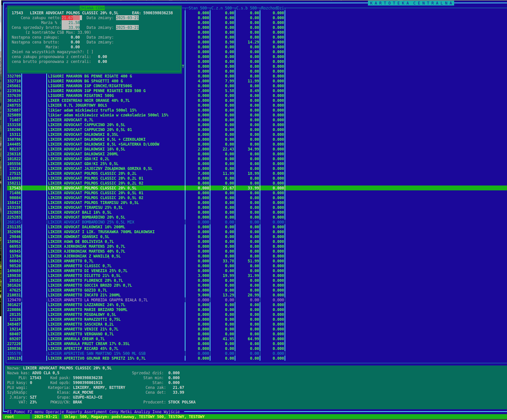507x420 pixels.
Task: Click the Marża % input field
Action: point(71,23)
